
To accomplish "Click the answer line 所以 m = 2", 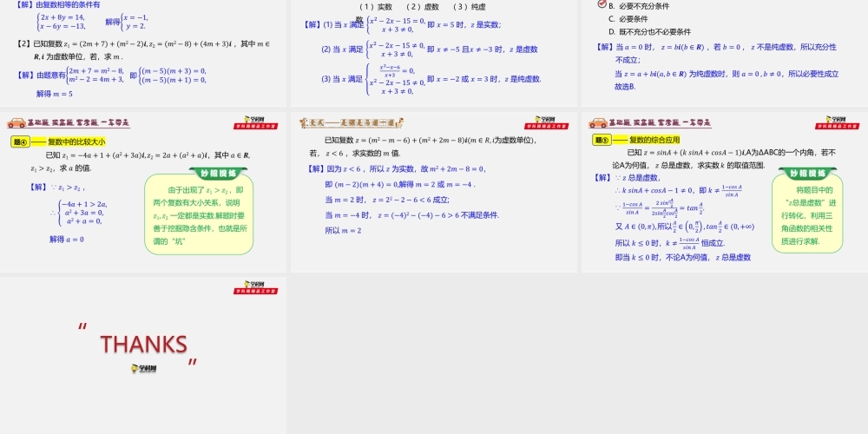I will (343, 230).
